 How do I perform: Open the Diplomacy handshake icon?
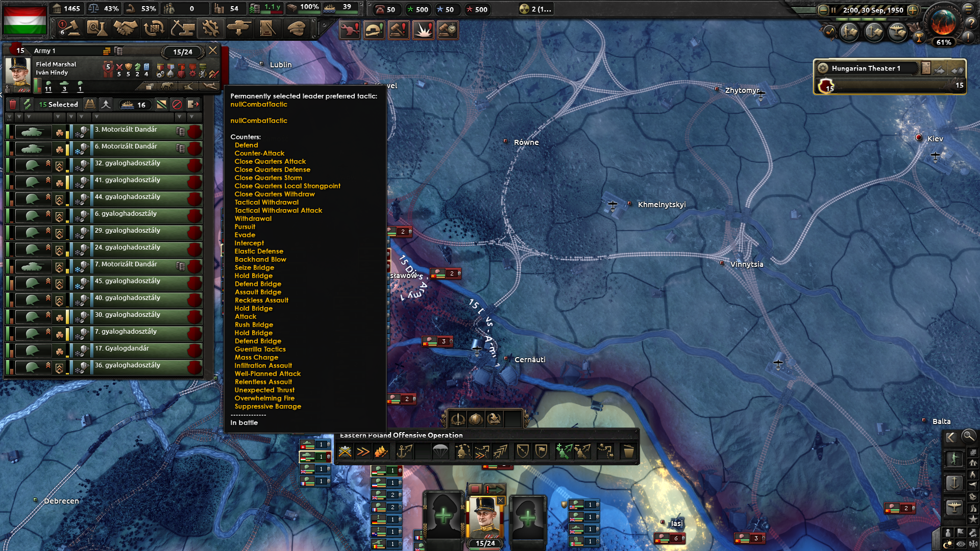pos(125,28)
